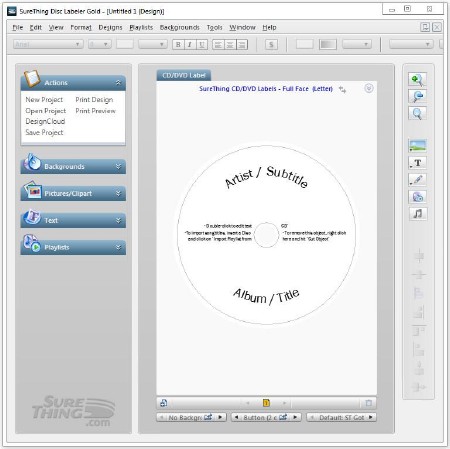Select the CD/DVD Label tab
Viewport: 450px width, 449px height.
184,75
